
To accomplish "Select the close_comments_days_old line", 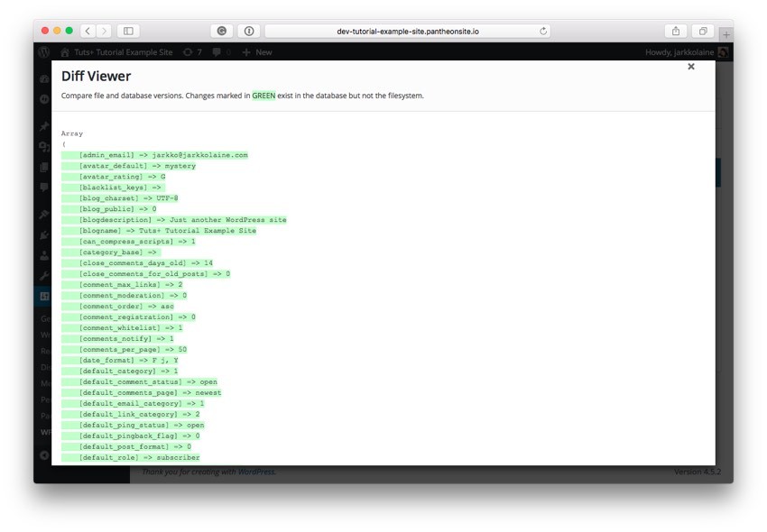I will coord(137,262).
